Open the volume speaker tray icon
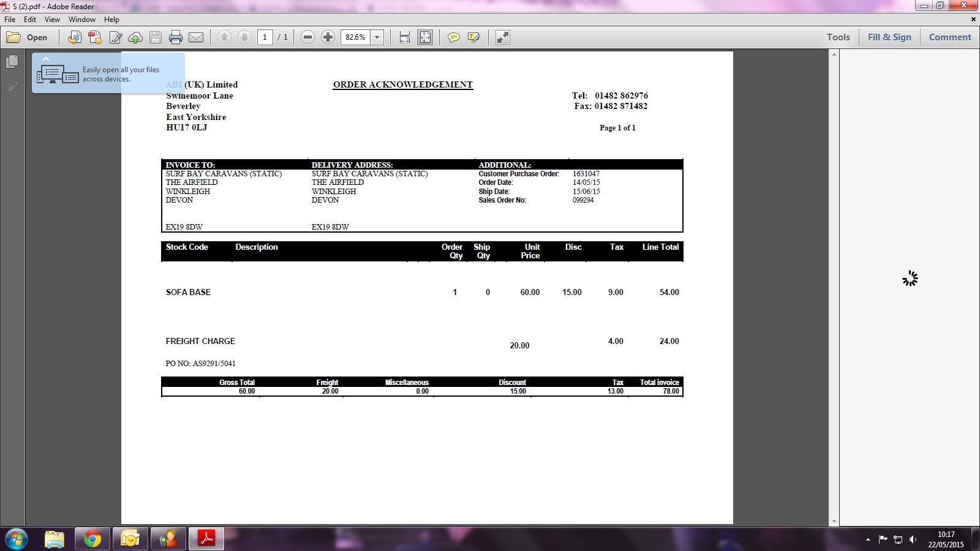 coord(913,539)
